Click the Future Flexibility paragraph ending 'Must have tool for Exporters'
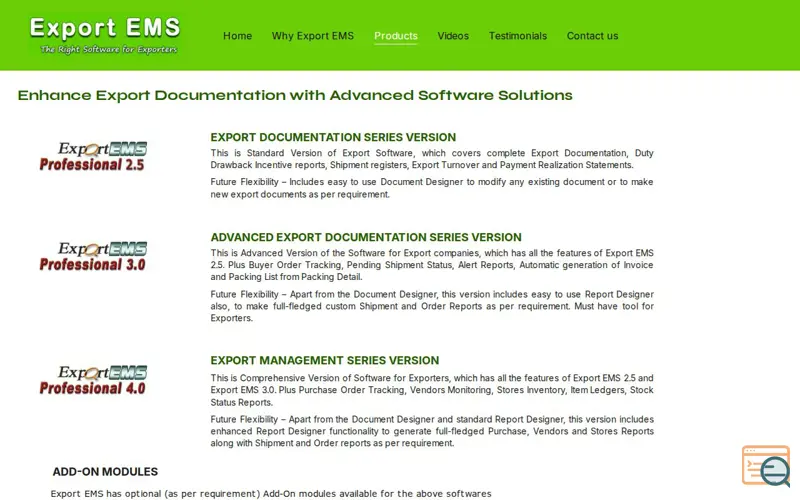 pyautogui.click(x=432, y=306)
